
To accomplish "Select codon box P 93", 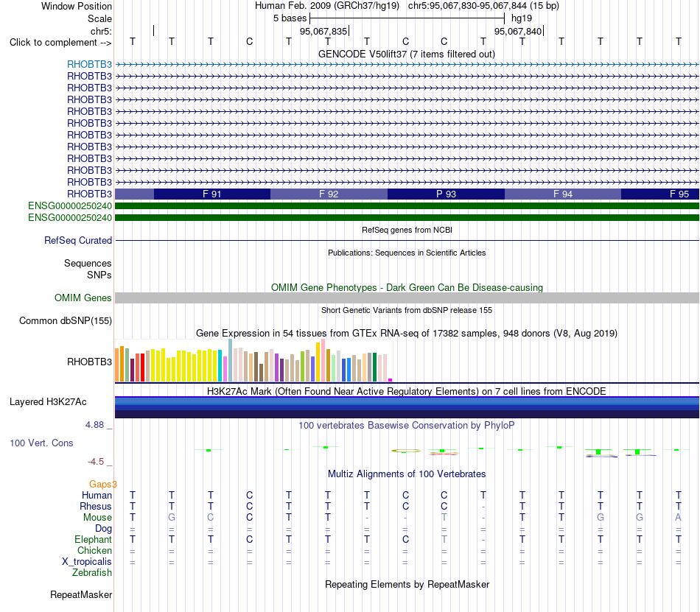I will [x=446, y=194].
